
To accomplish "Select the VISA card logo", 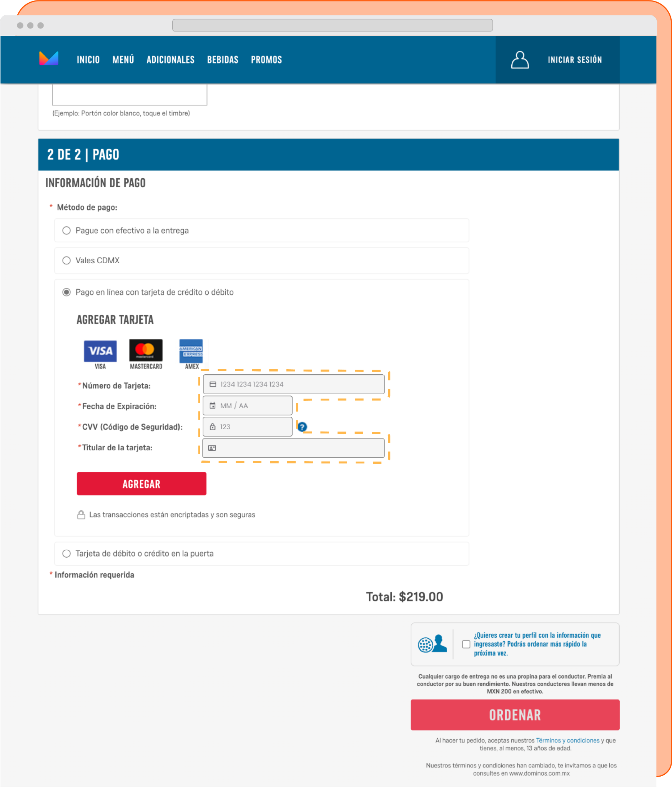I will tap(100, 351).
